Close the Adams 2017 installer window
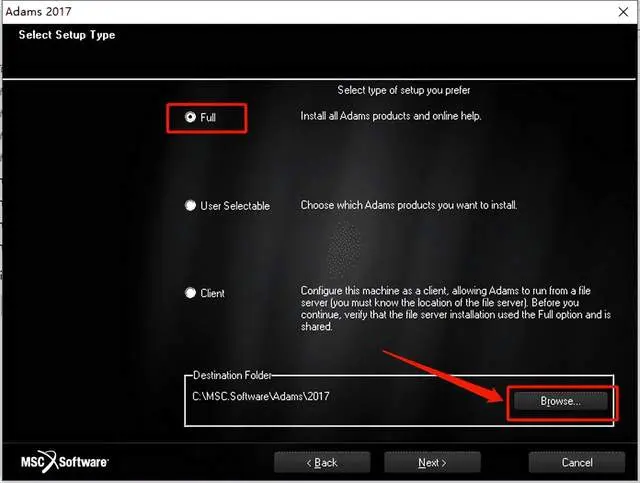 (623, 12)
